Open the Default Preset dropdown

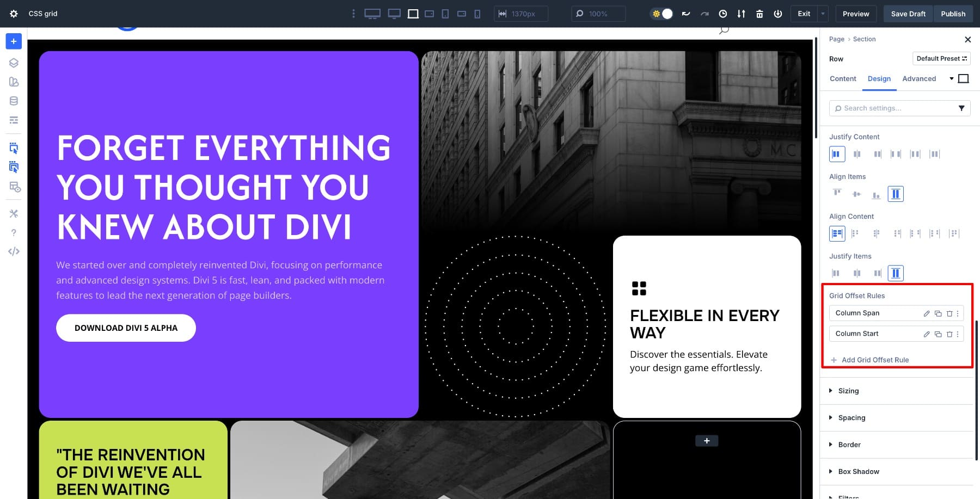pos(941,59)
